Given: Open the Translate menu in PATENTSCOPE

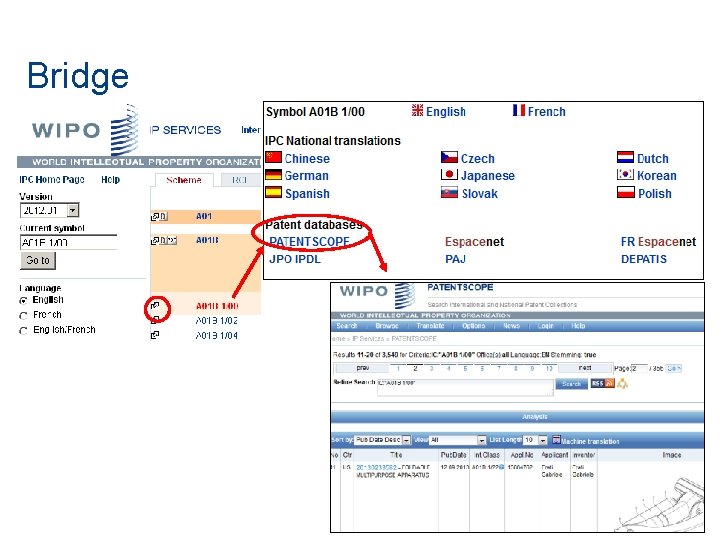Looking at the screenshot, I should 430,326.
